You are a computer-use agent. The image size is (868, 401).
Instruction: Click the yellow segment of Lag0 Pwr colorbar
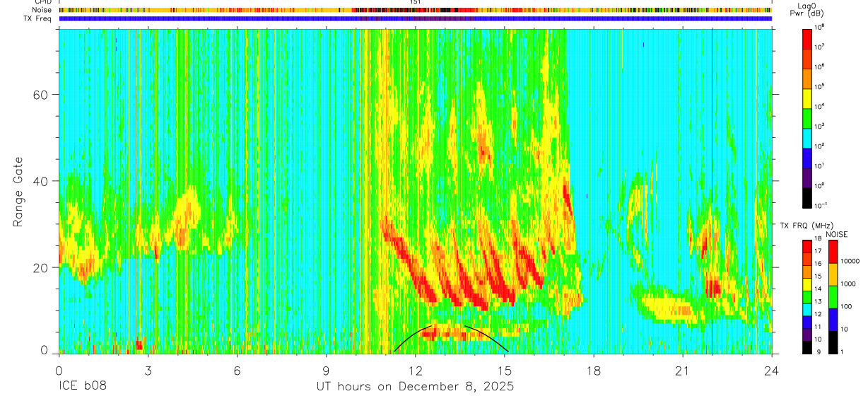807,98
